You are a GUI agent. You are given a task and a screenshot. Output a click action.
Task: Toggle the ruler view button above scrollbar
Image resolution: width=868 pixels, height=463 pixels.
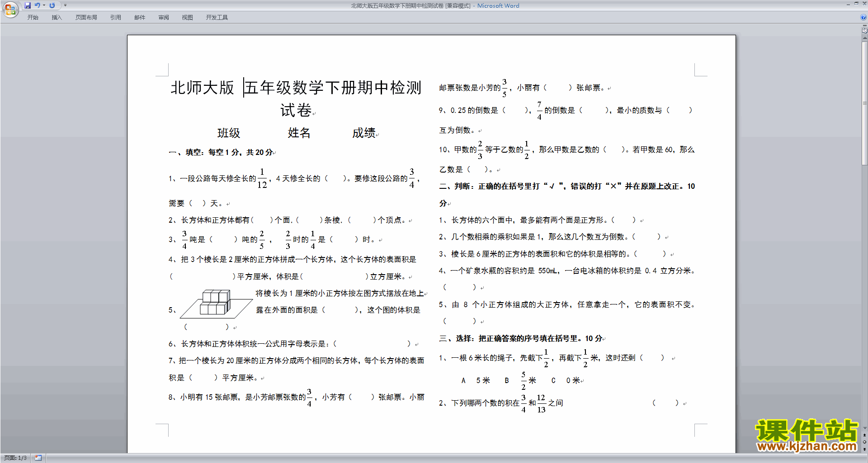click(865, 31)
